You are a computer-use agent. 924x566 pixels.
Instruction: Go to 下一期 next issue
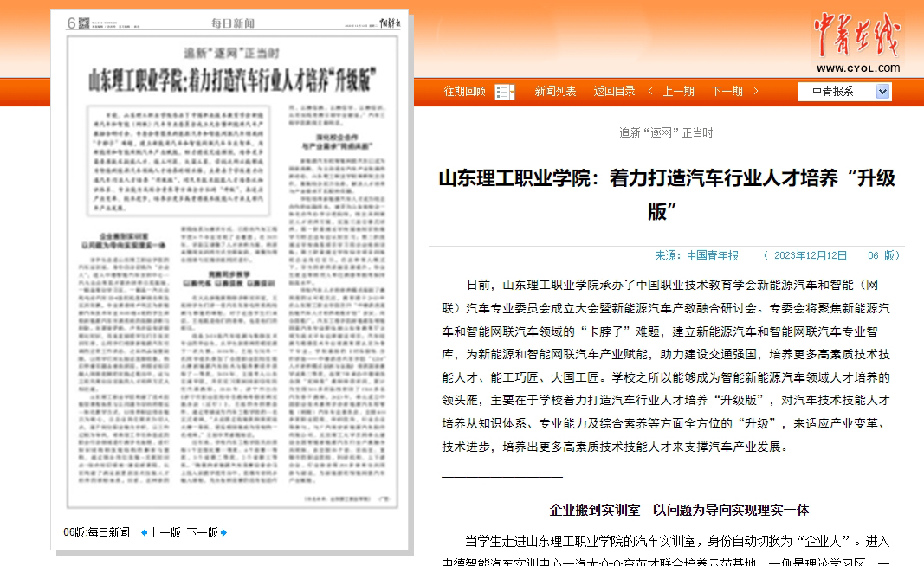click(x=727, y=91)
